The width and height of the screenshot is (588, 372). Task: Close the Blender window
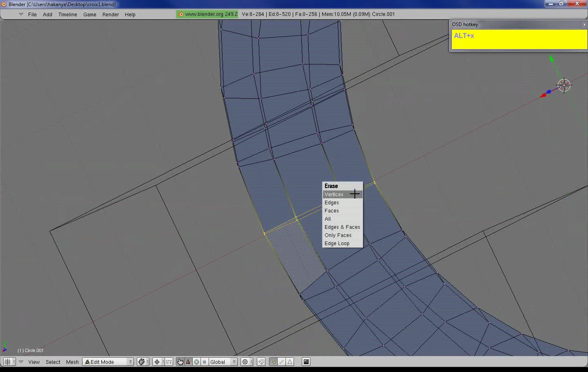pyautogui.click(x=577, y=4)
